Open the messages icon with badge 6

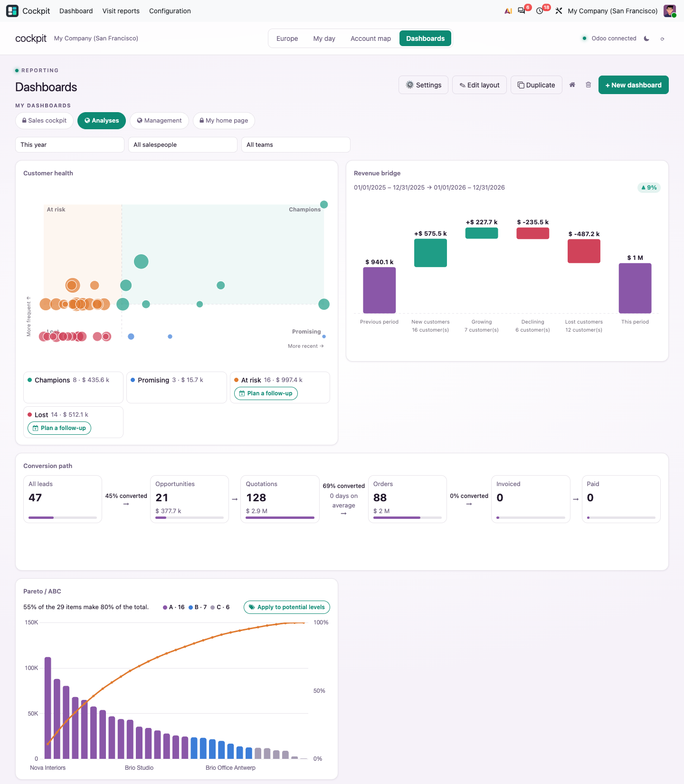coord(522,11)
